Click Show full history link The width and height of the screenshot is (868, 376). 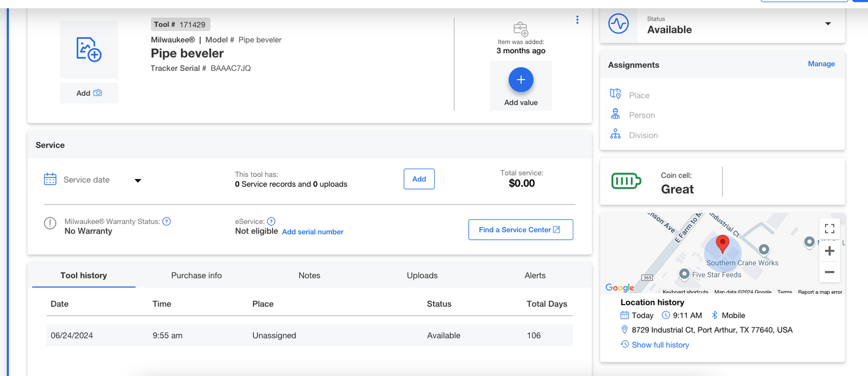(x=660, y=345)
